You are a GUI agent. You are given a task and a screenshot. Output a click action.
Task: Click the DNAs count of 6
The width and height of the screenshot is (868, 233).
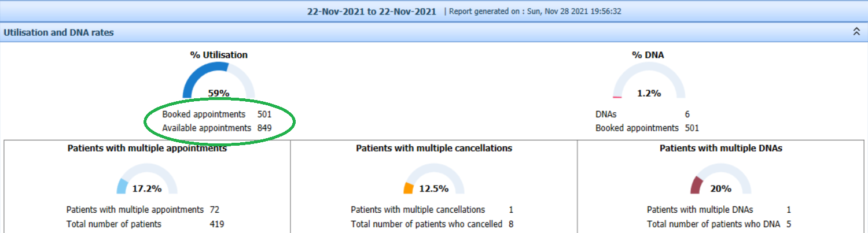click(687, 114)
